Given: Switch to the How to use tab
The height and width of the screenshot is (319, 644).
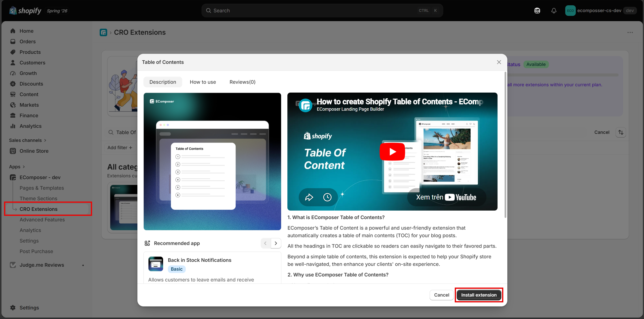Looking at the screenshot, I should click(x=203, y=82).
